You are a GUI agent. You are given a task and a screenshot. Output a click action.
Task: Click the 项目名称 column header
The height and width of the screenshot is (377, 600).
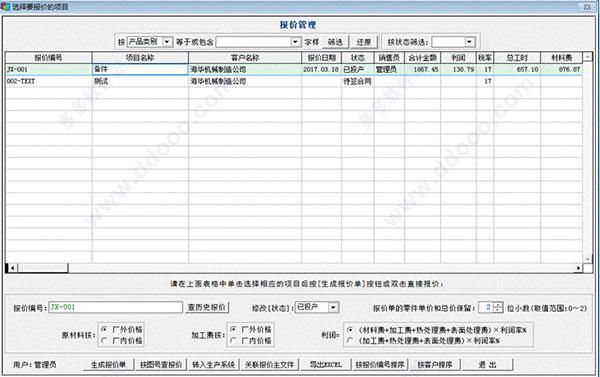(140, 58)
